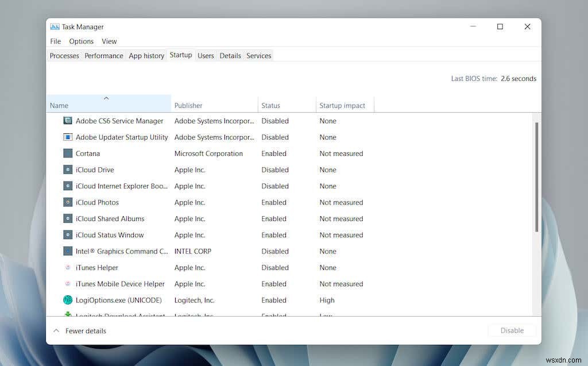Click the Adobe Updater Startup Utility icon

coord(67,137)
